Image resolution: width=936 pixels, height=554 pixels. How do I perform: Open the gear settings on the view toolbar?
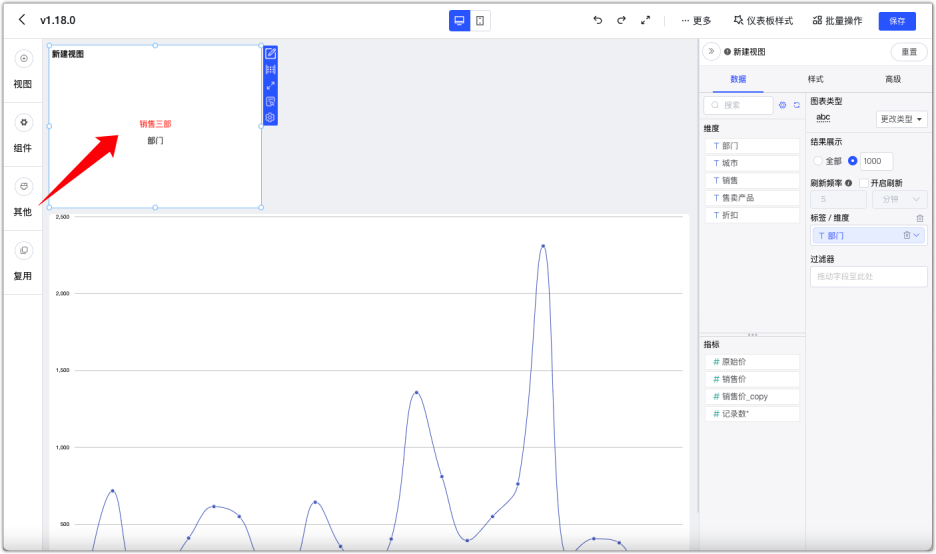tap(270, 117)
